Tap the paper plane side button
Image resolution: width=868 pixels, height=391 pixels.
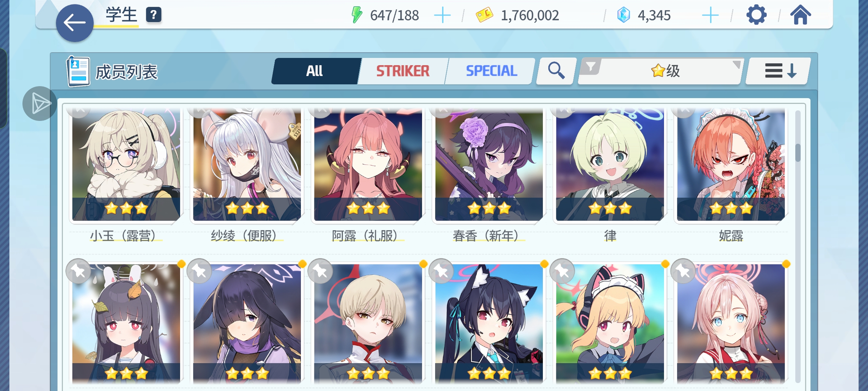(x=40, y=104)
